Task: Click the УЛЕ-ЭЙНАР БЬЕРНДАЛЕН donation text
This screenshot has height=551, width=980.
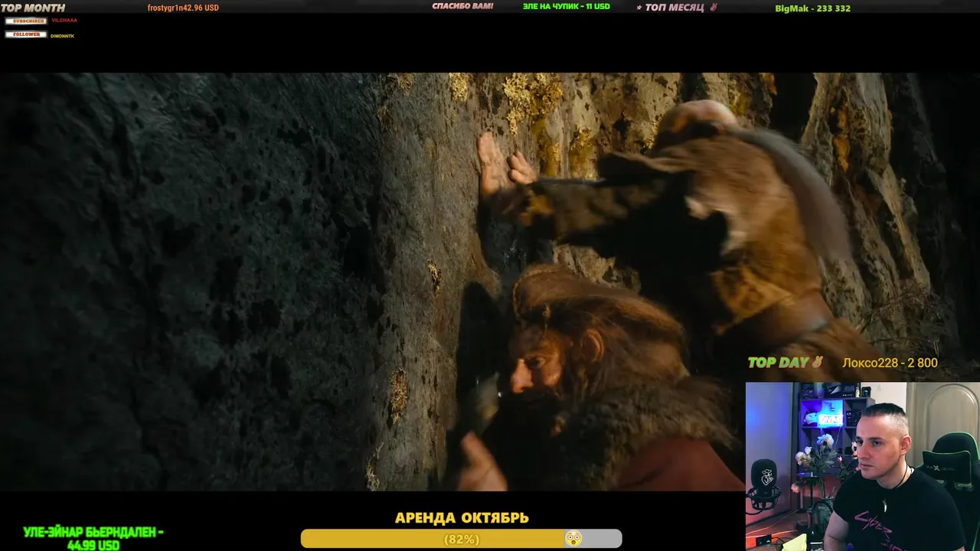Action: [93, 539]
